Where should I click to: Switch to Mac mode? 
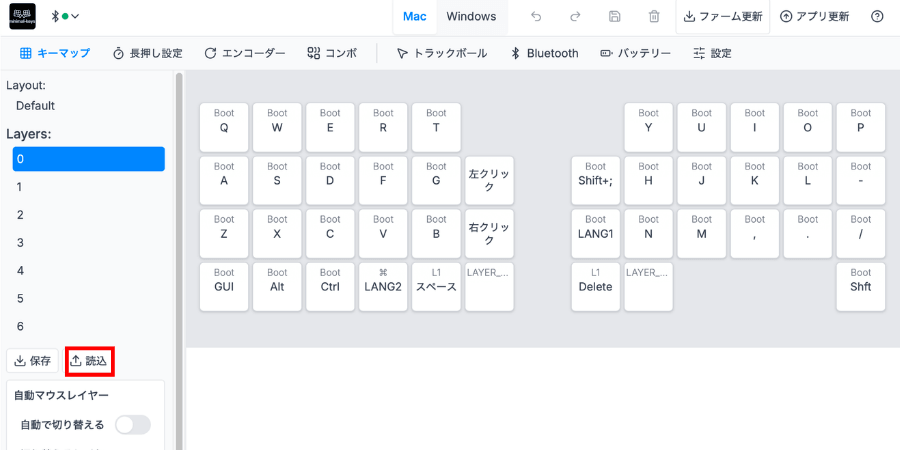[x=414, y=17]
